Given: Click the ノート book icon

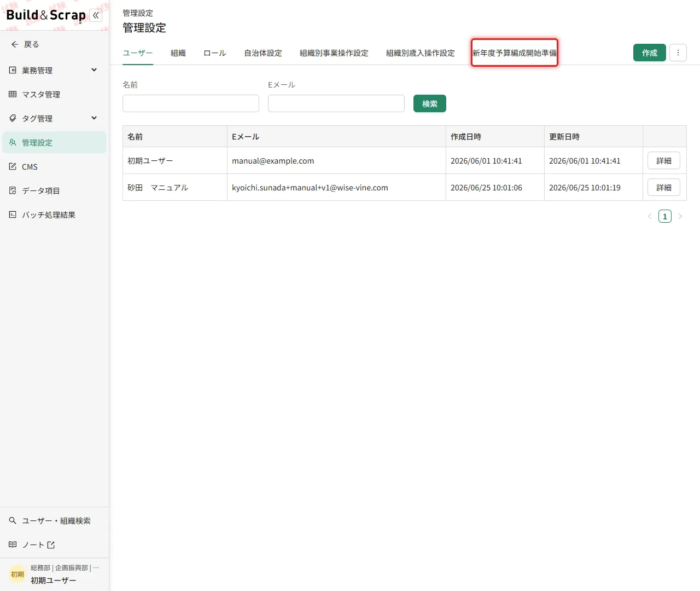Looking at the screenshot, I should pos(13,544).
